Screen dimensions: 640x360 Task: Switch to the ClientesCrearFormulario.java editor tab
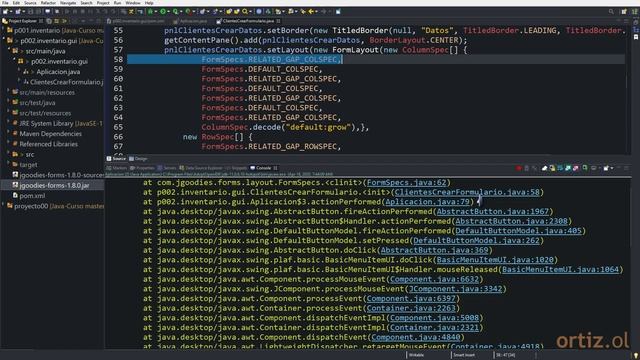coord(248,21)
